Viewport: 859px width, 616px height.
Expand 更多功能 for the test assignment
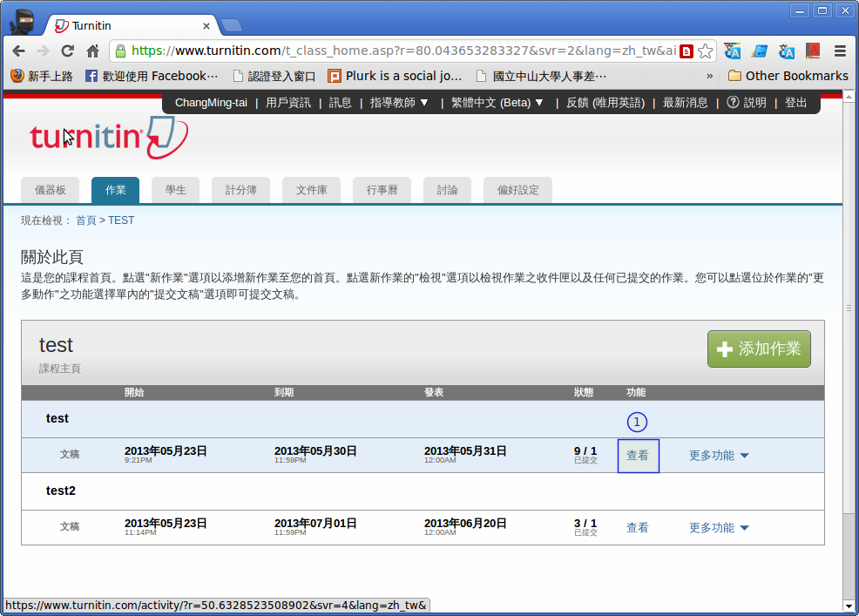point(719,456)
